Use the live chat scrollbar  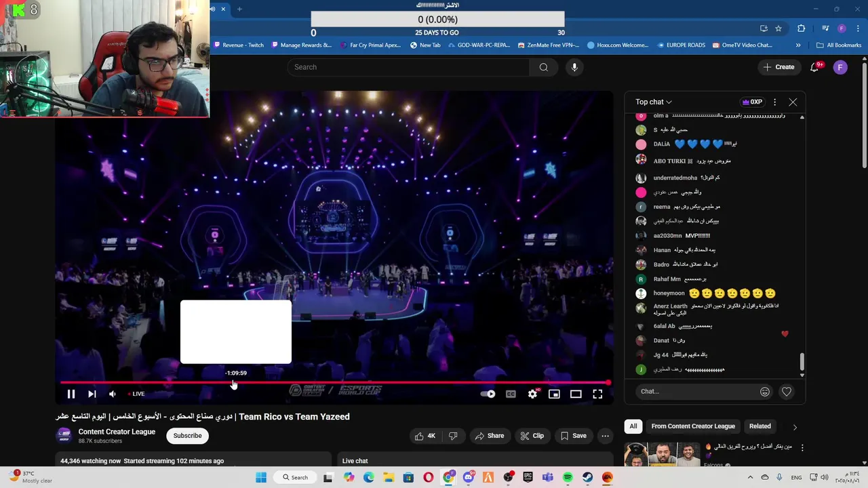[x=802, y=363]
